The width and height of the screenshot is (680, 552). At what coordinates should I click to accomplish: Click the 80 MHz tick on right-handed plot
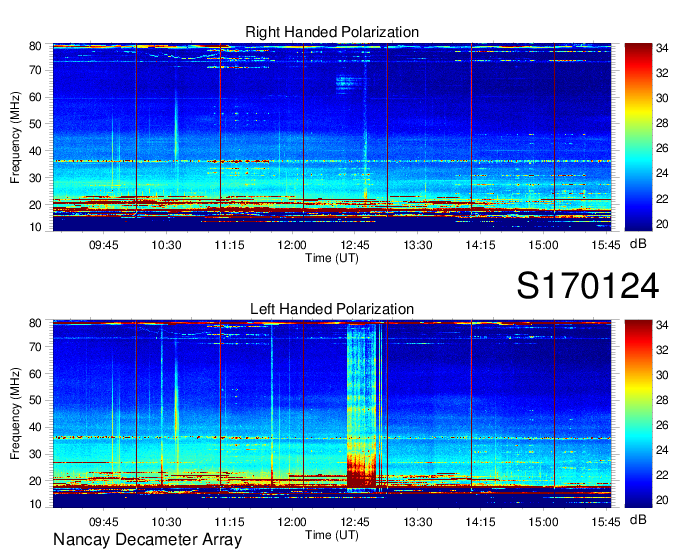(35, 46)
